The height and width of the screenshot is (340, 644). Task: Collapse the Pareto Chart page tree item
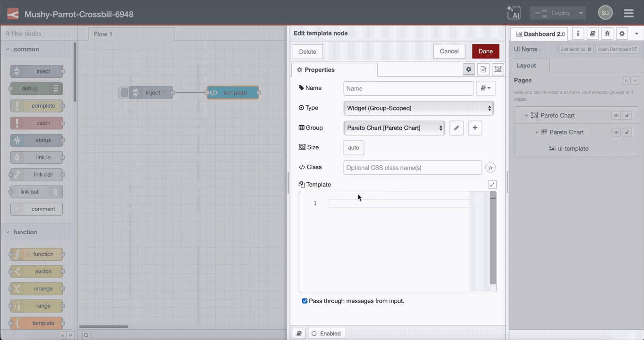[526, 115]
